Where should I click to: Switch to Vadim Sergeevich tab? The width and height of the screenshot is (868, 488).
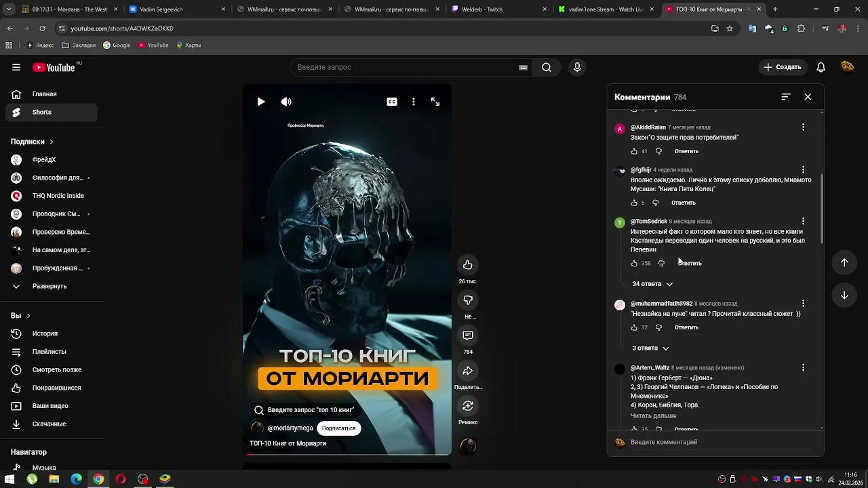176,9
